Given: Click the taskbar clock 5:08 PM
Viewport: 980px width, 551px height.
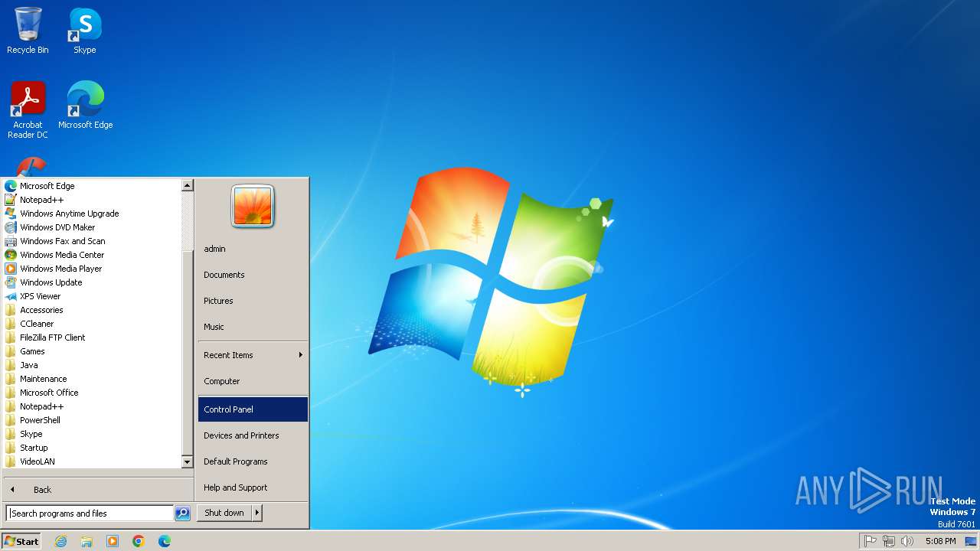Looking at the screenshot, I should click(940, 541).
